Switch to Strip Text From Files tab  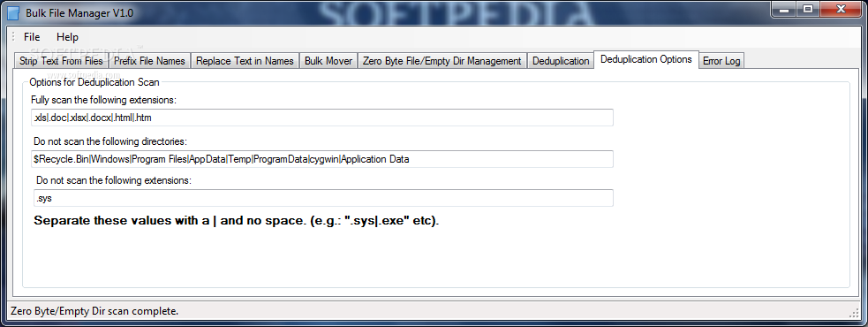(x=61, y=61)
